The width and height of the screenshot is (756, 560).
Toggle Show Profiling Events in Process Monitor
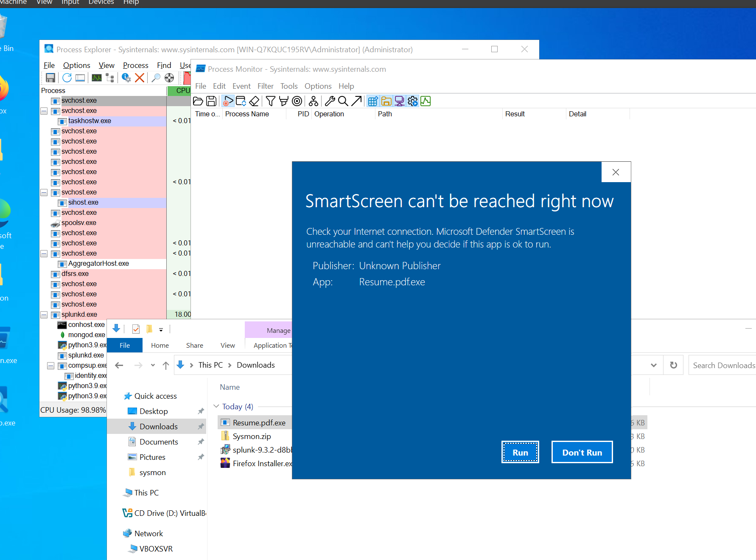[x=426, y=101]
